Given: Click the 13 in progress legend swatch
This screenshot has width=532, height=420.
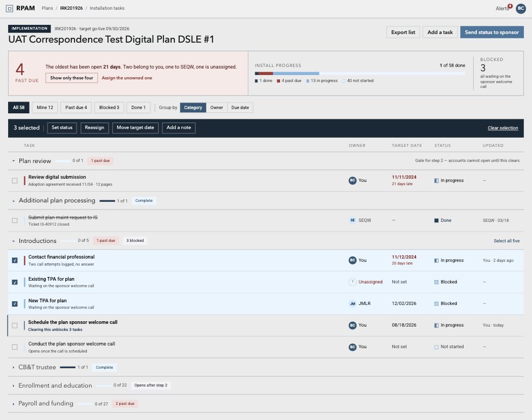Looking at the screenshot, I should [x=308, y=81].
